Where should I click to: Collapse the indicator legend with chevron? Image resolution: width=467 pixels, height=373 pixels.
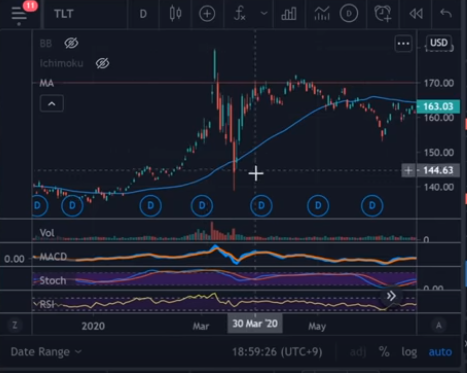point(52,103)
